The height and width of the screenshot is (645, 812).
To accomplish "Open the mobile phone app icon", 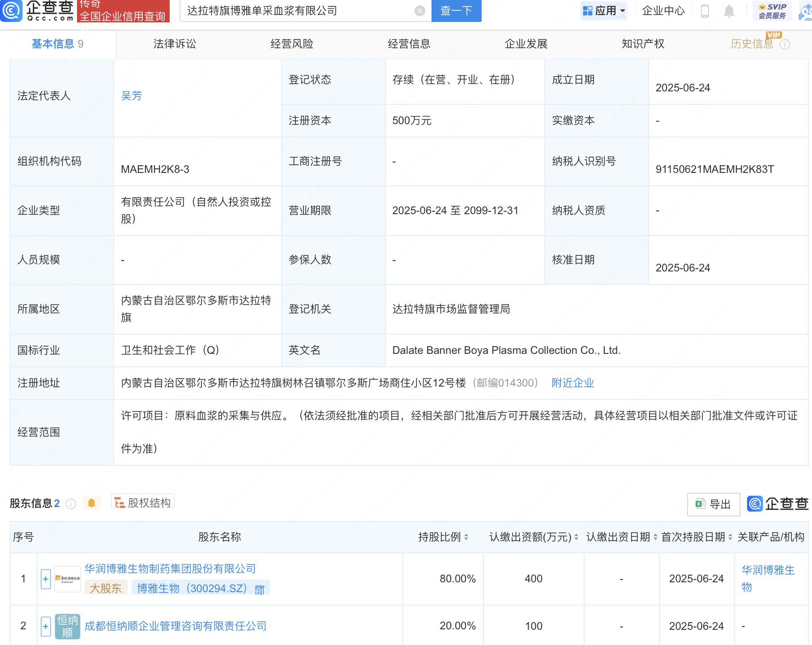I will [705, 11].
